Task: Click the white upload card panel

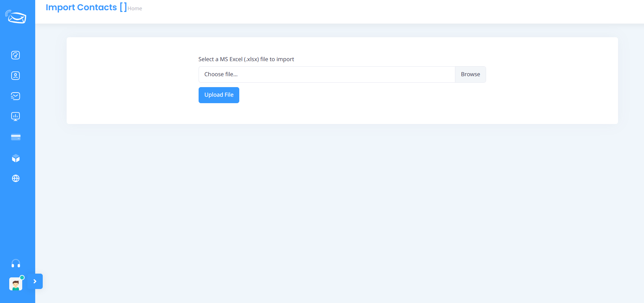Action: click(342, 81)
